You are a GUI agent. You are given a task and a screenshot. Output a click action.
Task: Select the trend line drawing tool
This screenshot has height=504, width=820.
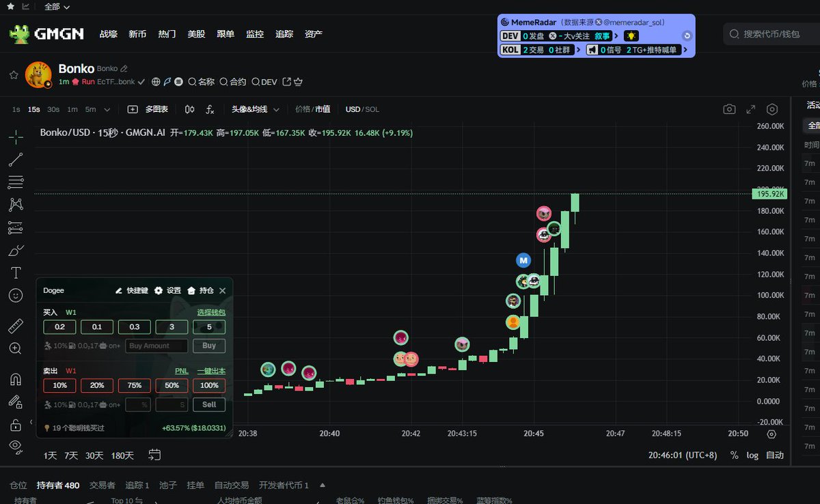click(16, 160)
